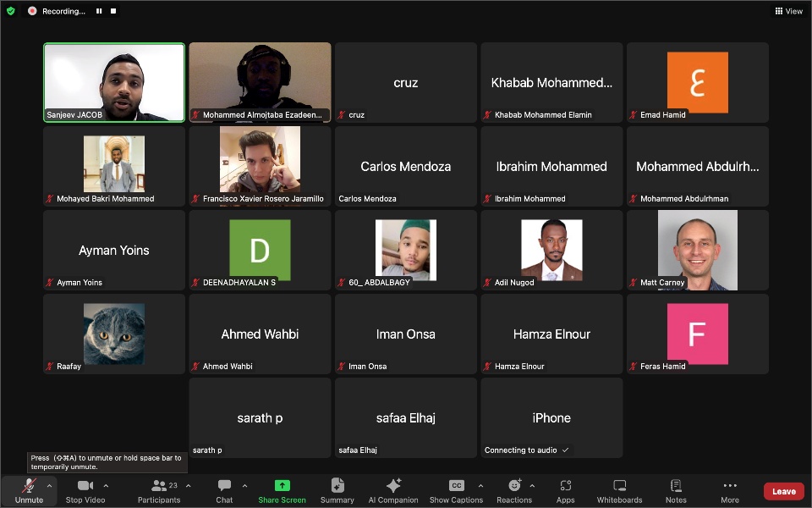Click the red Leave button
812x508 pixels.
783,491
